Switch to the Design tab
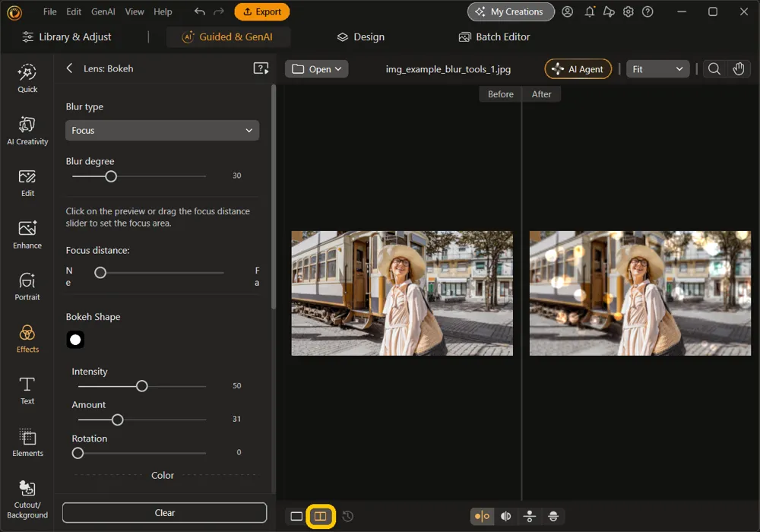Image resolution: width=760 pixels, height=532 pixels. 360,36
